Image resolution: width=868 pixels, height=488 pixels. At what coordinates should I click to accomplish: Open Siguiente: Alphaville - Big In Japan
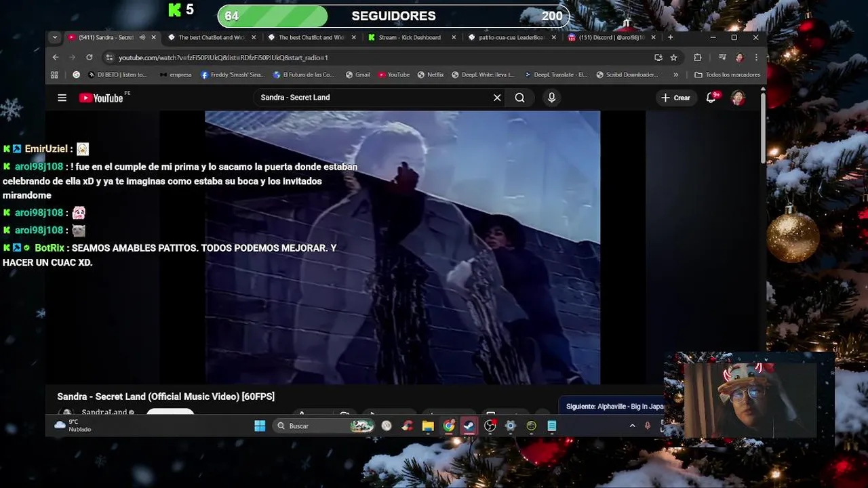coord(615,407)
